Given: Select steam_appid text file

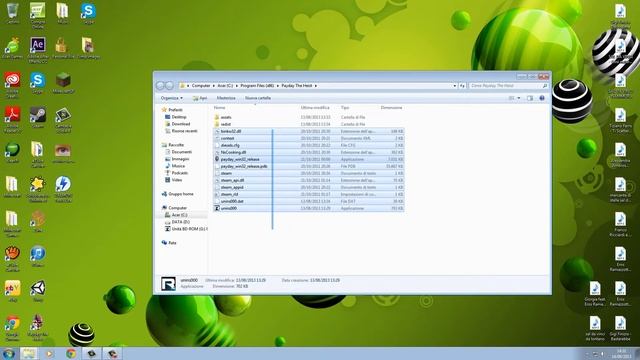Looking at the screenshot, I should [309, 187].
